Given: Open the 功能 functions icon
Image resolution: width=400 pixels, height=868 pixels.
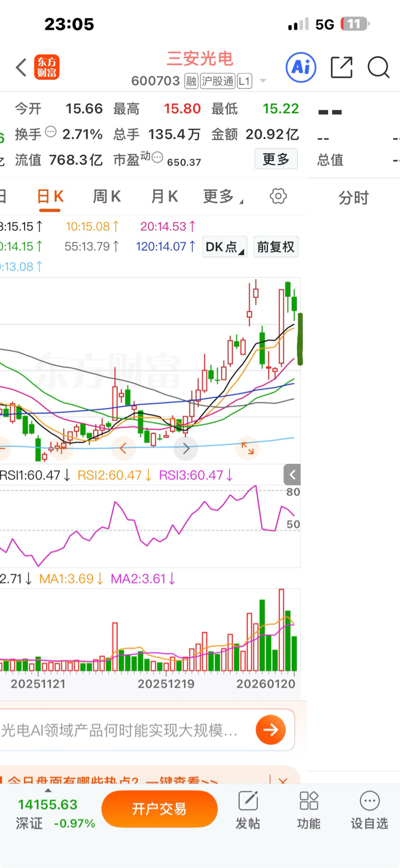Looking at the screenshot, I should click(309, 810).
